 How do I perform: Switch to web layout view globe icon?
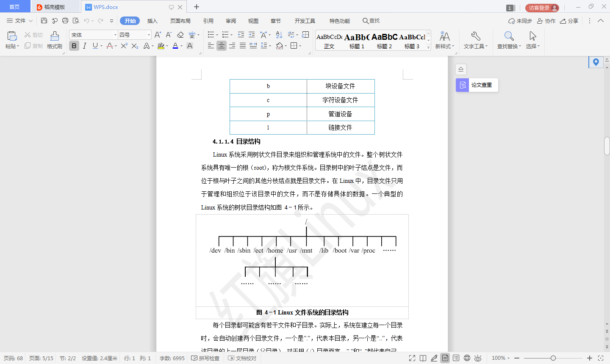(x=467, y=358)
